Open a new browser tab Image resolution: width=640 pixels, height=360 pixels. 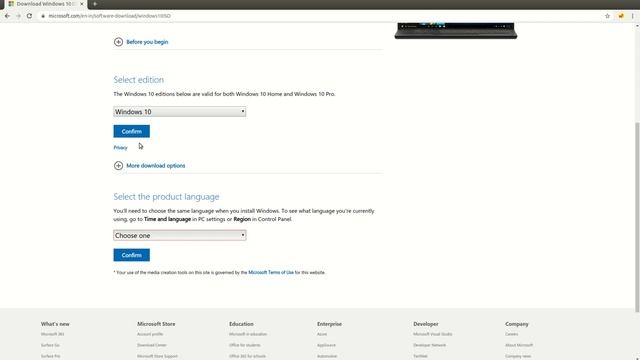tap(95, 4)
